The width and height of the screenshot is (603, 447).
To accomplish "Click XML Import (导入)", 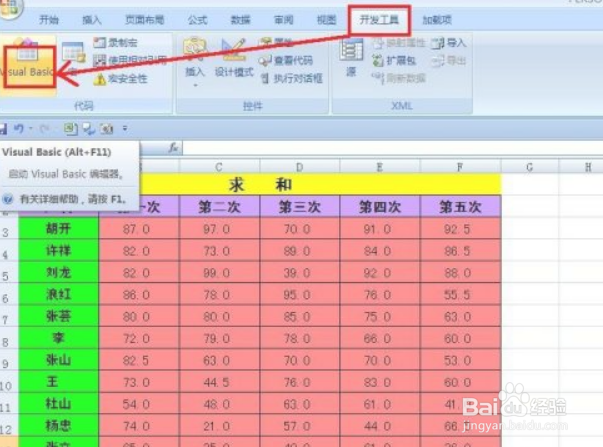I will (x=449, y=43).
